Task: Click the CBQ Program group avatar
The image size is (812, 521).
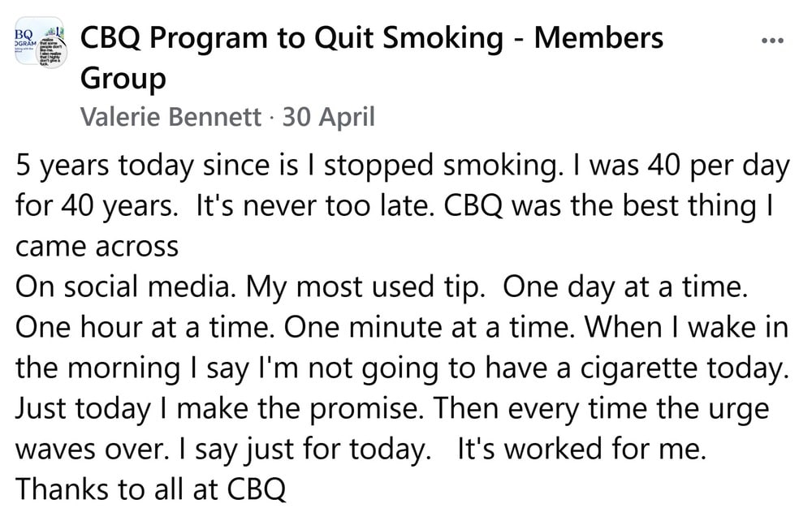Action: (40, 45)
